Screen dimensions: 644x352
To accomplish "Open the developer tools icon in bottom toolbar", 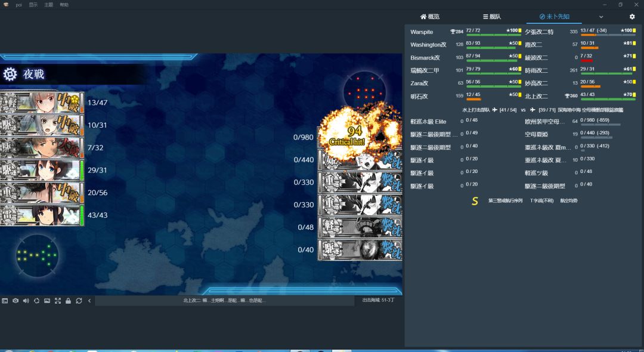I will pos(5,301).
